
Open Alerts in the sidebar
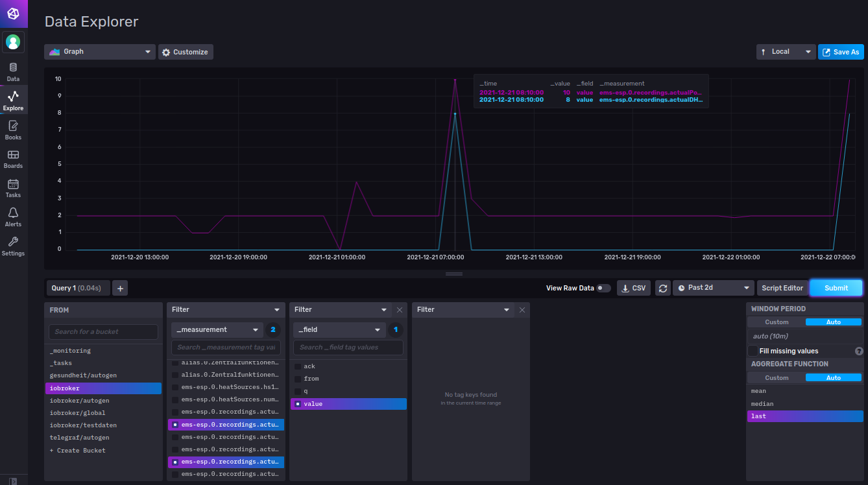(x=13, y=217)
